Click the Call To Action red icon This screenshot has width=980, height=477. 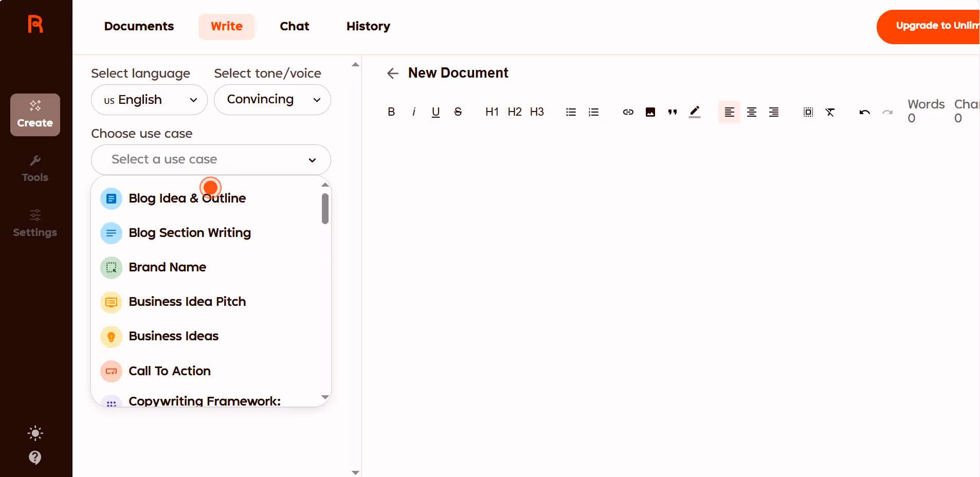click(111, 372)
